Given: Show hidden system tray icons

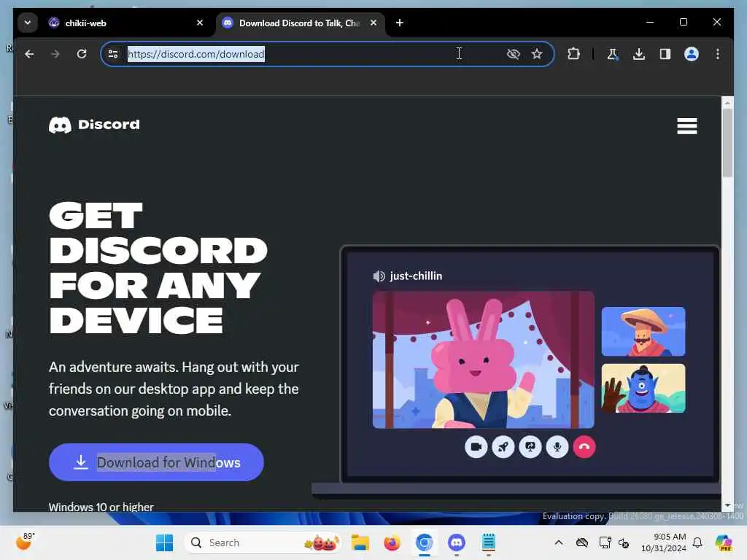Looking at the screenshot, I should (559, 542).
